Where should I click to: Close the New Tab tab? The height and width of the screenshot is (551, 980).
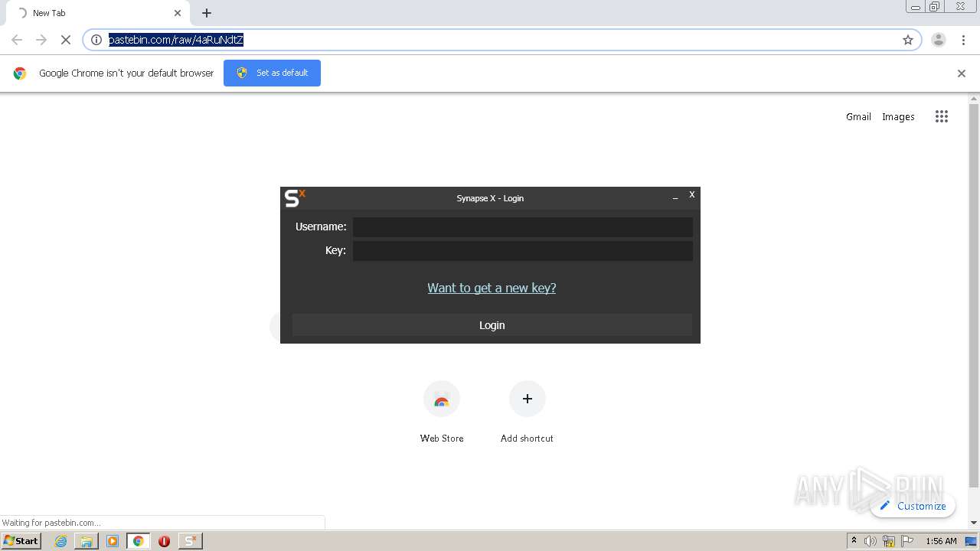[x=178, y=13]
